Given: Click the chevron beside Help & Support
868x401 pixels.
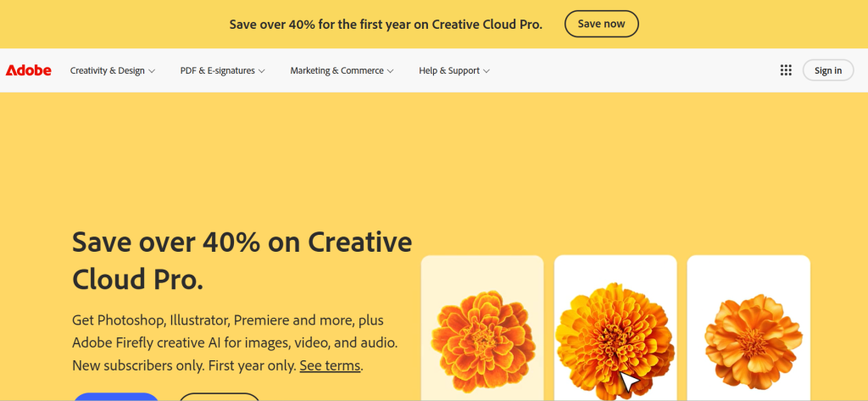Looking at the screenshot, I should tap(487, 71).
